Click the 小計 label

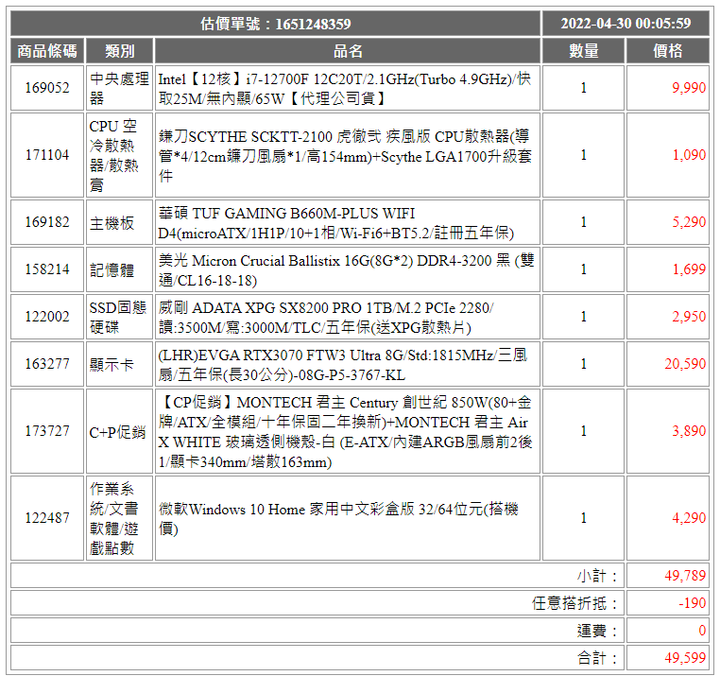[x=597, y=576]
